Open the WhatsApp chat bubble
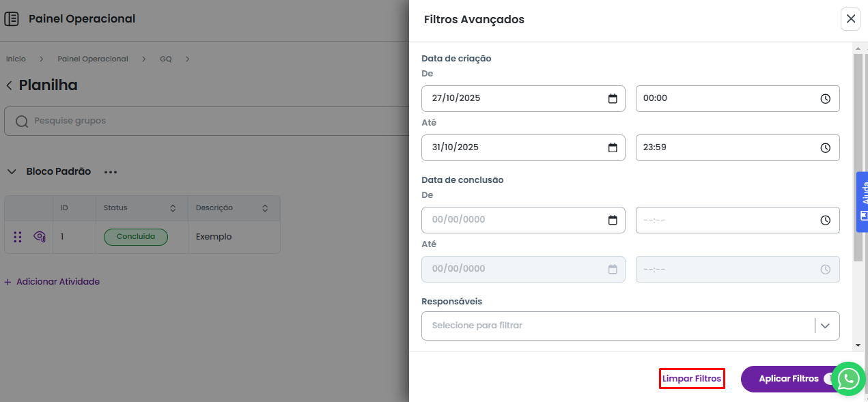 tap(848, 379)
